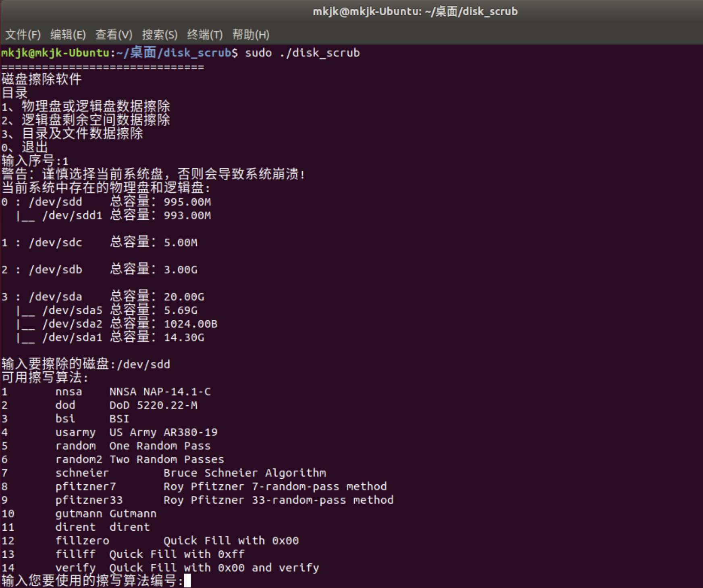Viewport: 703px width, 588px height.
Task: Click the /dev/sdd 995.00M row
Action: tap(106, 202)
